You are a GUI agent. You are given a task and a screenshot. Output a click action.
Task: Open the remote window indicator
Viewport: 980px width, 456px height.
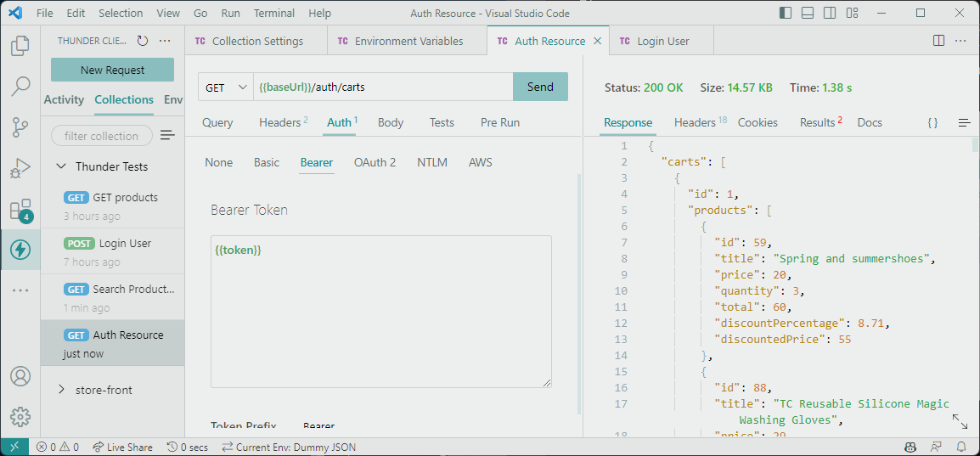click(x=14, y=448)
